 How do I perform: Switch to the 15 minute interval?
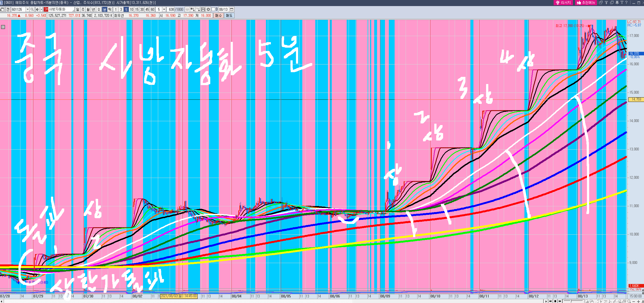click(x=137, y=9)
